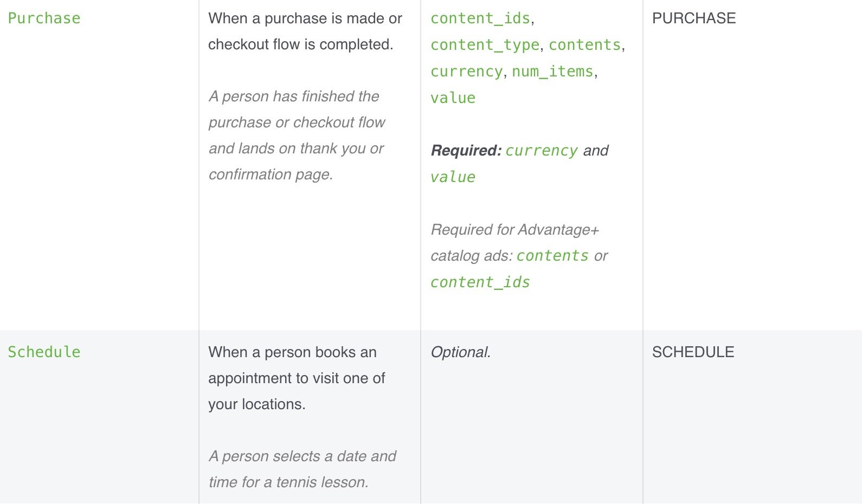
Task: Click the currency parameter in properties list
Action: click(467, 72)
